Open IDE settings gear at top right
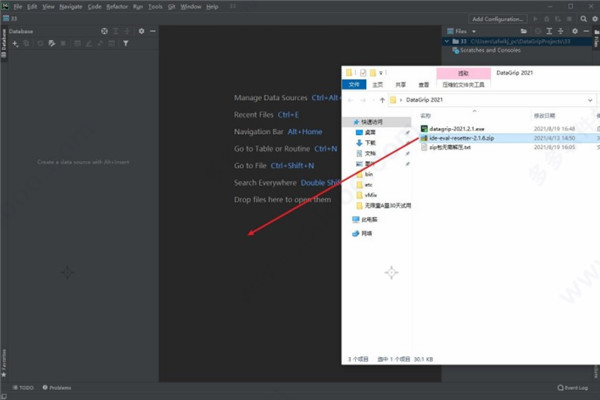Screen dimensions: 600x400 (595, 19)
